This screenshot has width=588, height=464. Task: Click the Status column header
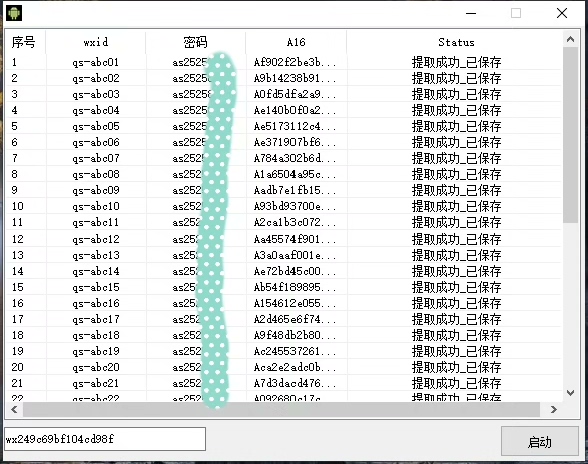[x=456, y=42]
